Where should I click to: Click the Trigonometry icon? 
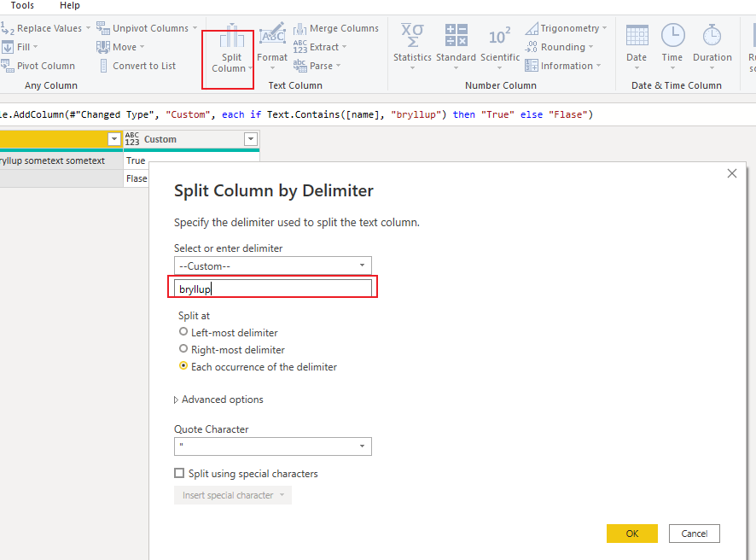[532, 28]
